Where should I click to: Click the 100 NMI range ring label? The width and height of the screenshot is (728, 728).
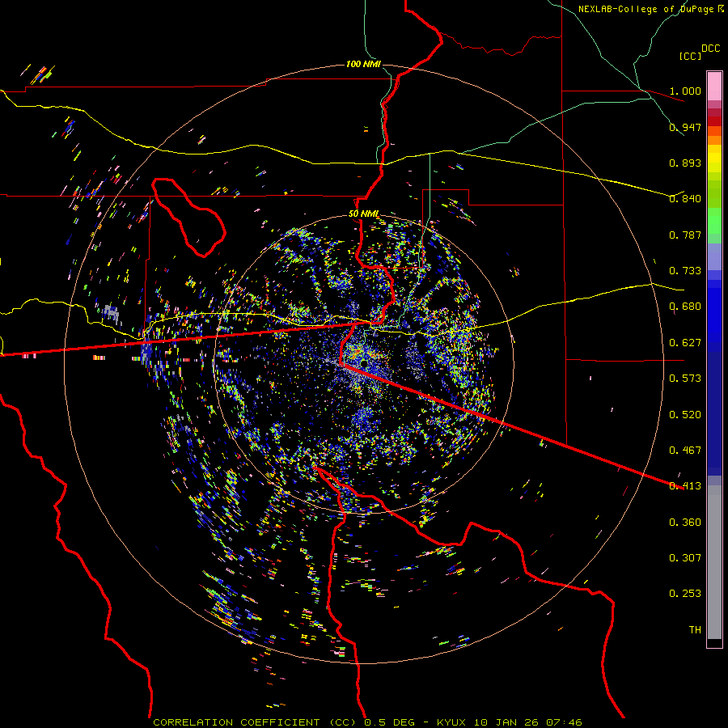click(x=363, y=64)
